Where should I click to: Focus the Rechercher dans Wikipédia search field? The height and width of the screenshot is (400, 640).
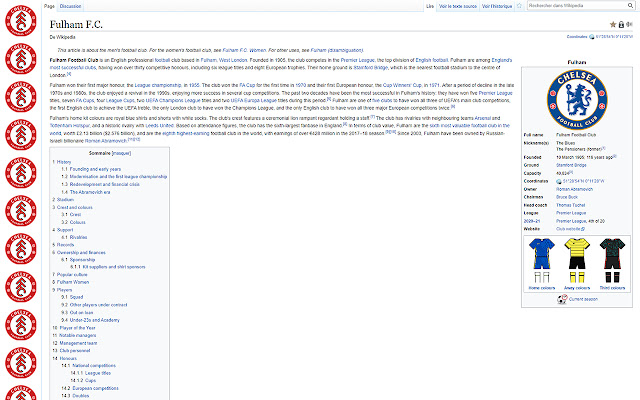click(x=577, y=6)
